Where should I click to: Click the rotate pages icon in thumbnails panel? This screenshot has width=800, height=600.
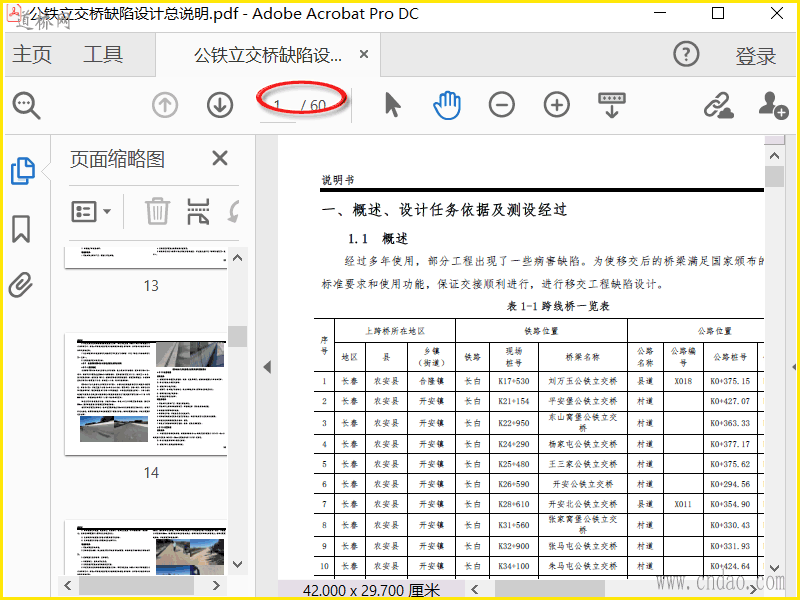pos(234,211)
